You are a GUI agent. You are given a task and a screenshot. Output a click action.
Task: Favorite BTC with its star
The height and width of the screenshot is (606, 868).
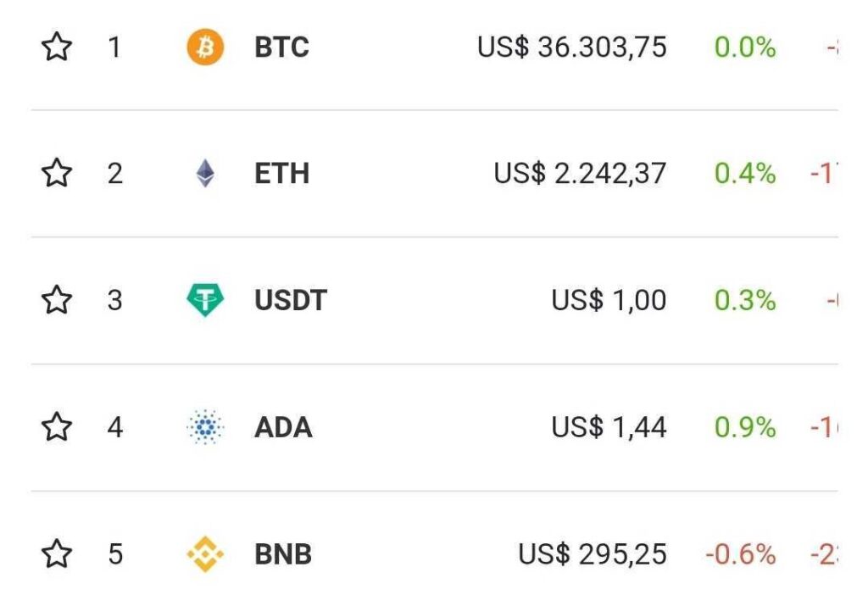click(x=57, y=47)
